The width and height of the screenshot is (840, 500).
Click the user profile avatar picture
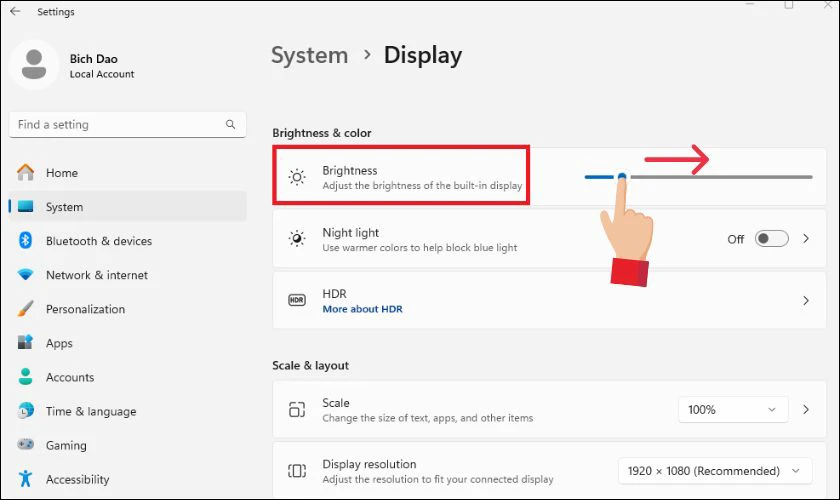[x=34, y=64]
